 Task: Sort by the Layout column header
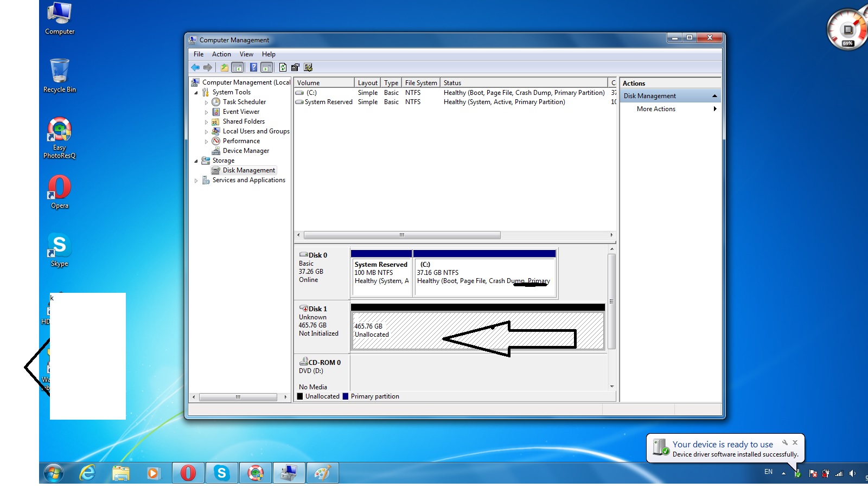point(367,83)
